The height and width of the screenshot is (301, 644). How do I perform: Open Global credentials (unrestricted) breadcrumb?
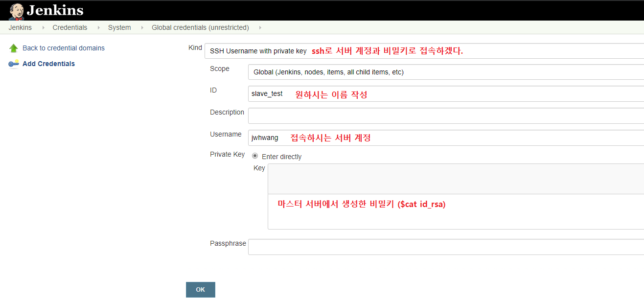200,27
